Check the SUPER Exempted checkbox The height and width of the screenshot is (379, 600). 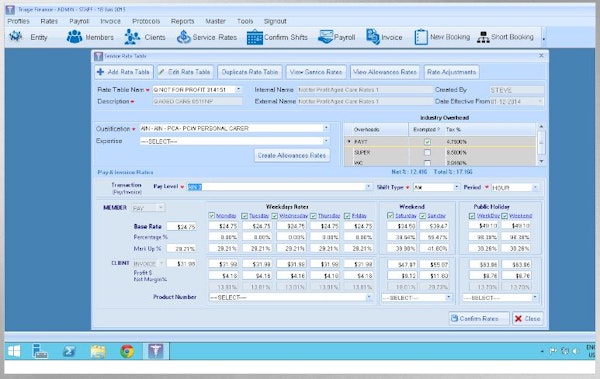(x=427, y=152)
